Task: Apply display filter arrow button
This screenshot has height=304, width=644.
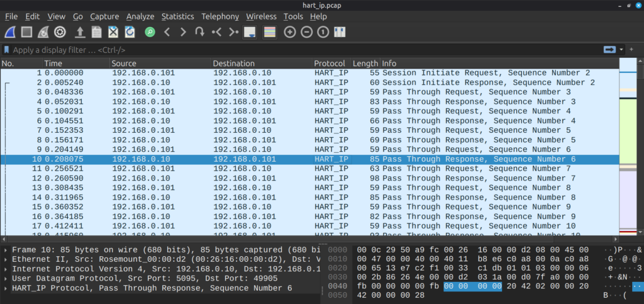Action: click(x=610, y=50)
